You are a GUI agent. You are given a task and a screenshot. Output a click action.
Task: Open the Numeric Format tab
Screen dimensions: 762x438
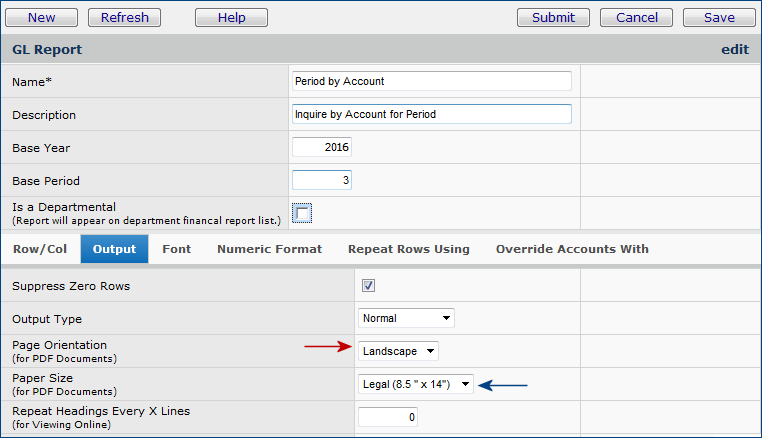coord(269,249)
